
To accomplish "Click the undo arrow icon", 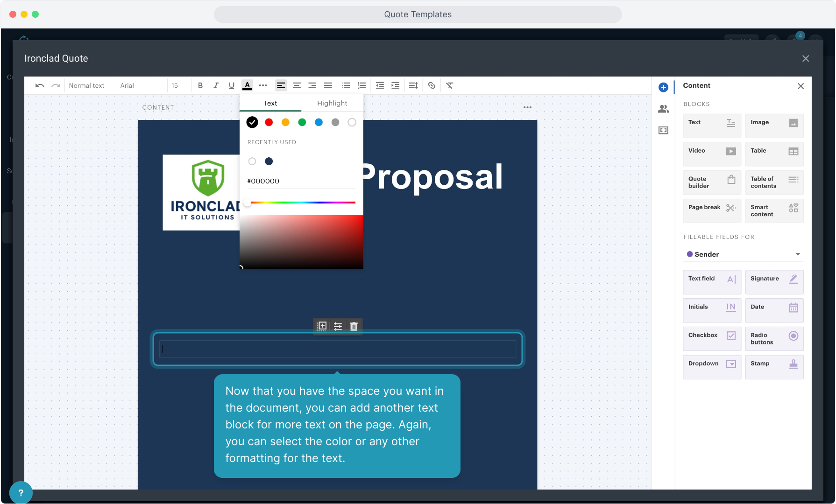I will (x=40, y=85).
